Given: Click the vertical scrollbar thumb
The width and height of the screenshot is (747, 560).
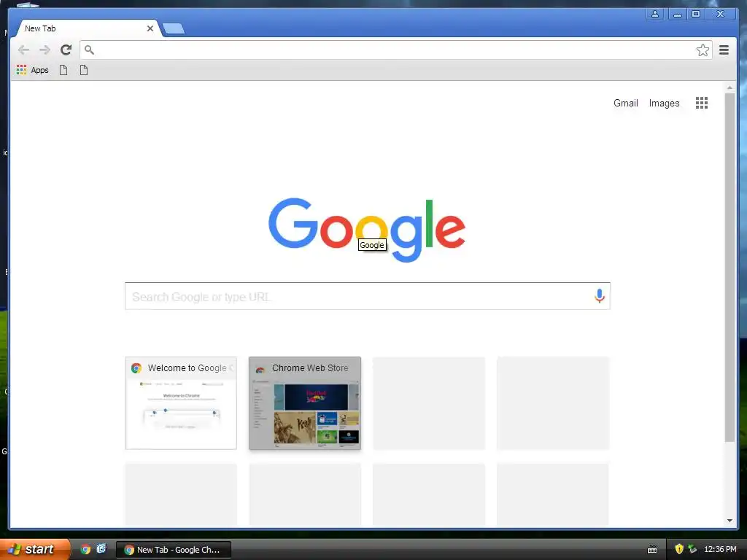Looking at the screenshot, I should tap(729, 268).
